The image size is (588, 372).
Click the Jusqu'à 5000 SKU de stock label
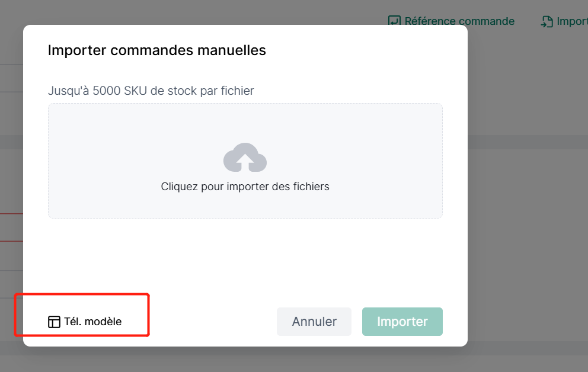[151, 91]
